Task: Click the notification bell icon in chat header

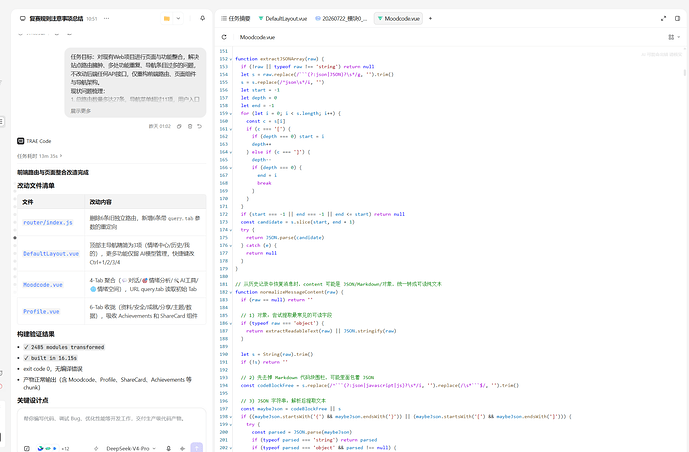Action: point(203,18)
